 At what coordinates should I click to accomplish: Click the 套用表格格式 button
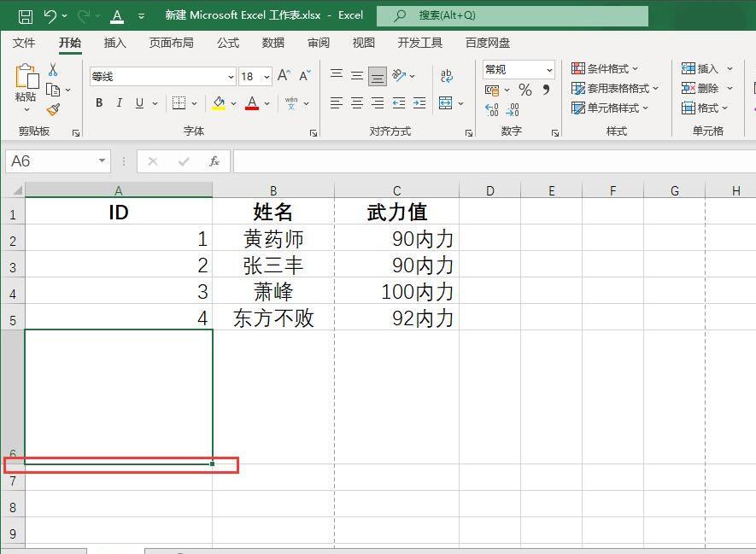(615, 88)
